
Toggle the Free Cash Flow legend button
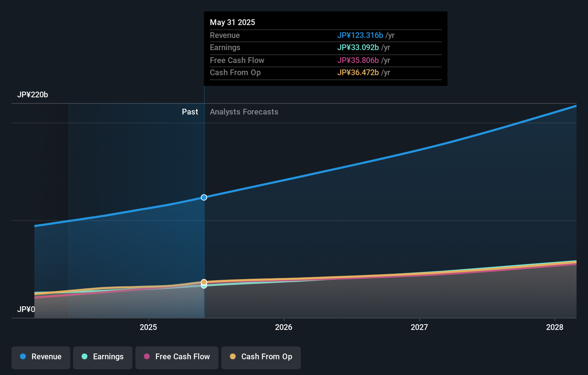click(177, 357)
